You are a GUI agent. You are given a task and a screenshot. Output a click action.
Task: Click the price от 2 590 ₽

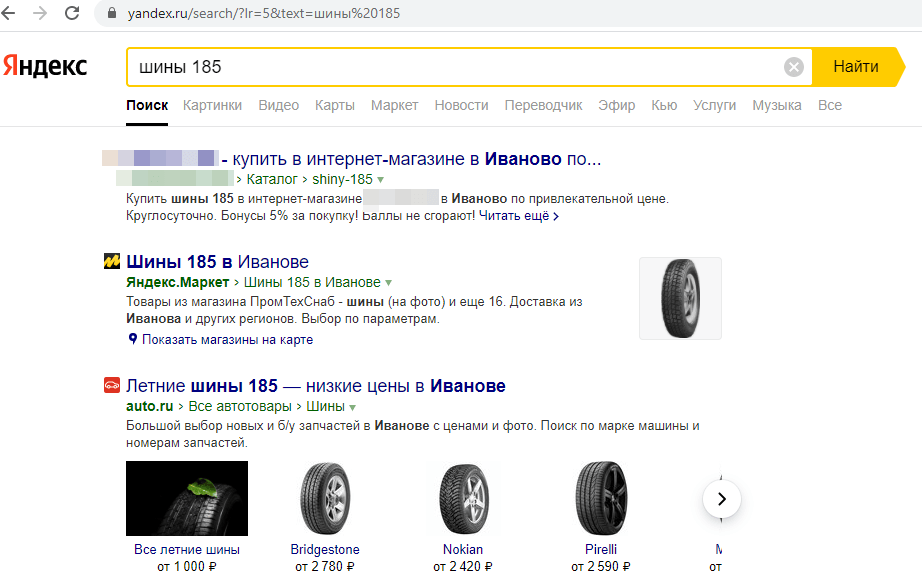(600, 566)
